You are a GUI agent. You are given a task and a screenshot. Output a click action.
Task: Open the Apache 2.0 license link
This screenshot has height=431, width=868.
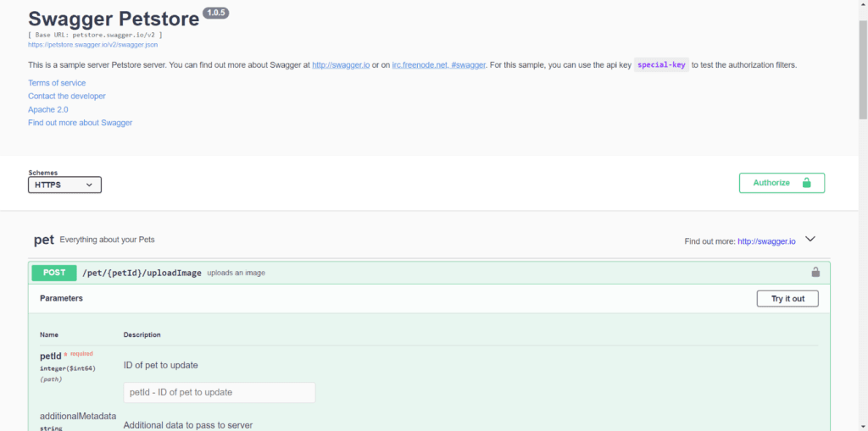pos(48,109)
